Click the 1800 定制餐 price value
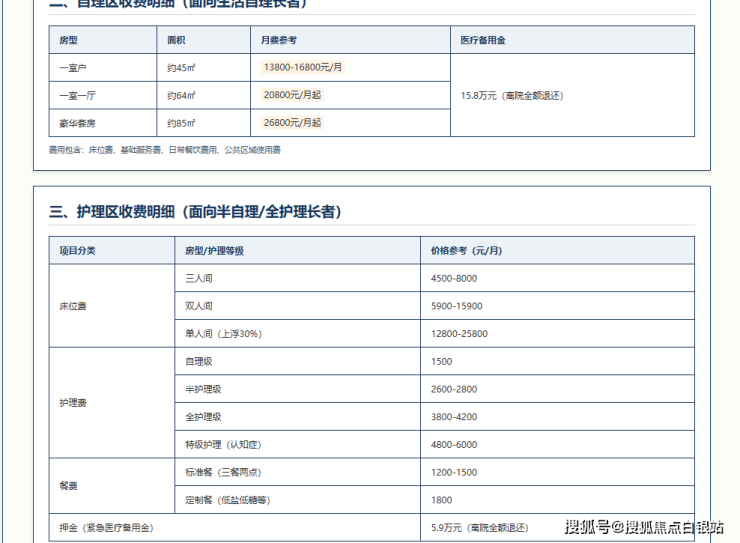This screenshot has height=543, width=740. (441, 500)
